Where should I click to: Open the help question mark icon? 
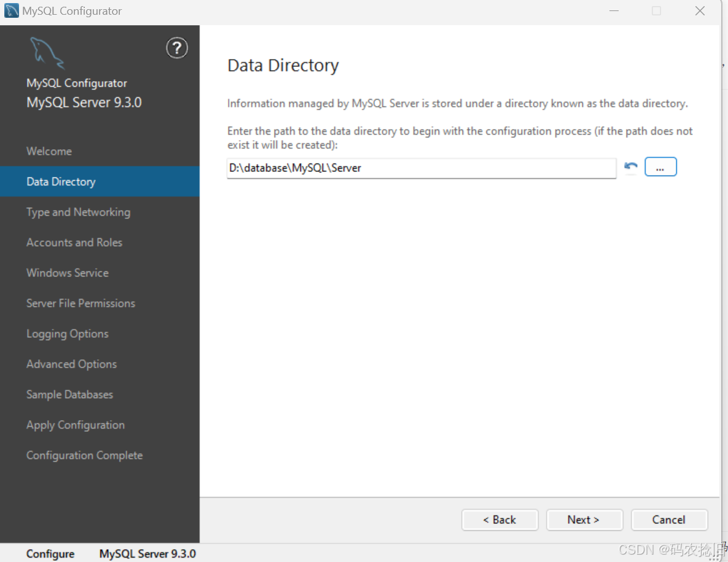tap(177, 48)
